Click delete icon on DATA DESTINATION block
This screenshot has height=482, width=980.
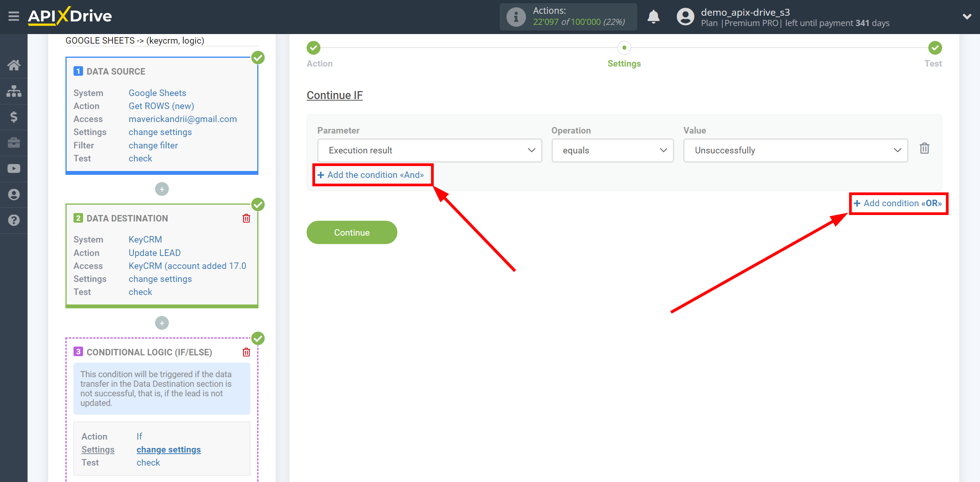[246, 218]
